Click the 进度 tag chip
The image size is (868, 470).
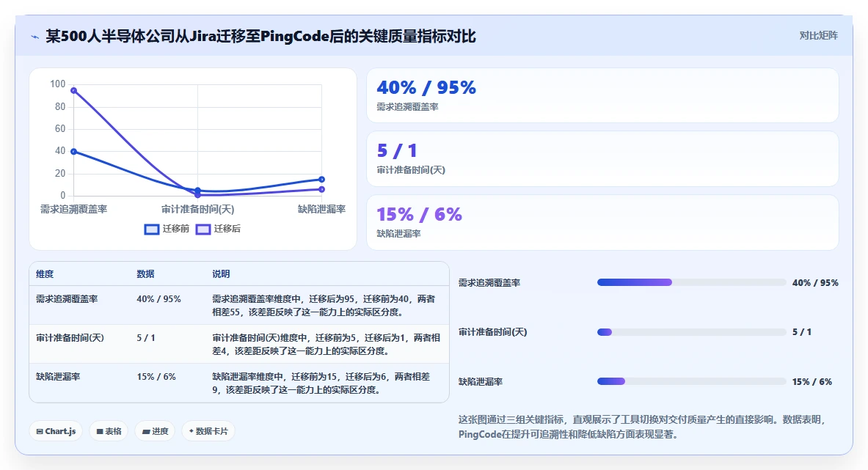coord(155,431)
